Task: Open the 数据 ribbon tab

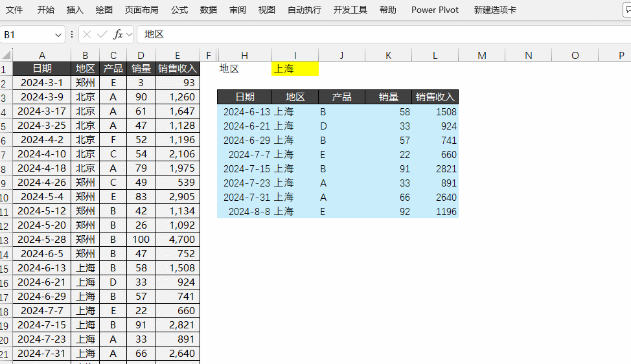Action: coord(209,10)
